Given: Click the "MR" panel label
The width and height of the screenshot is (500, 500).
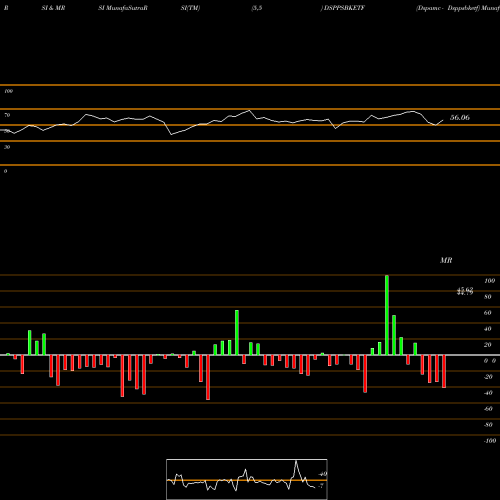Looking at the screenshot, I should point(446,260).
